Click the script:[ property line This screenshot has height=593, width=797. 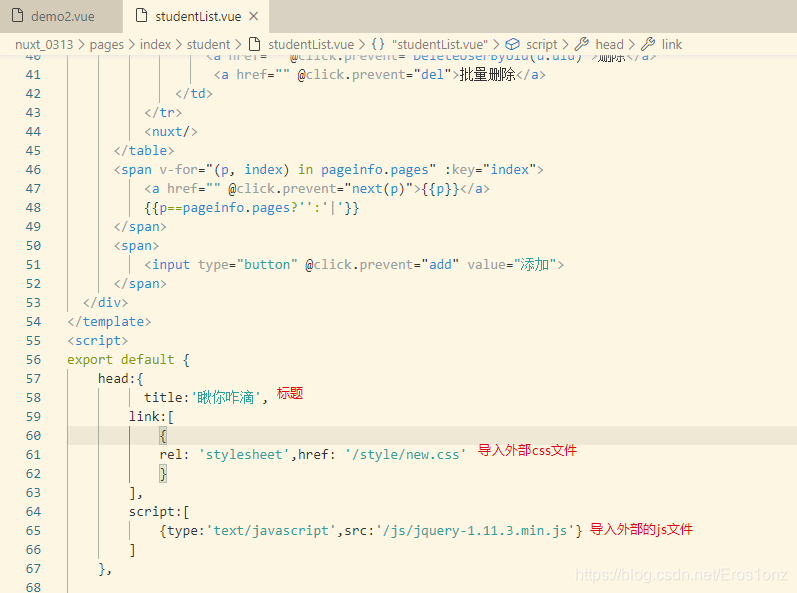click(x=159, y=512)
